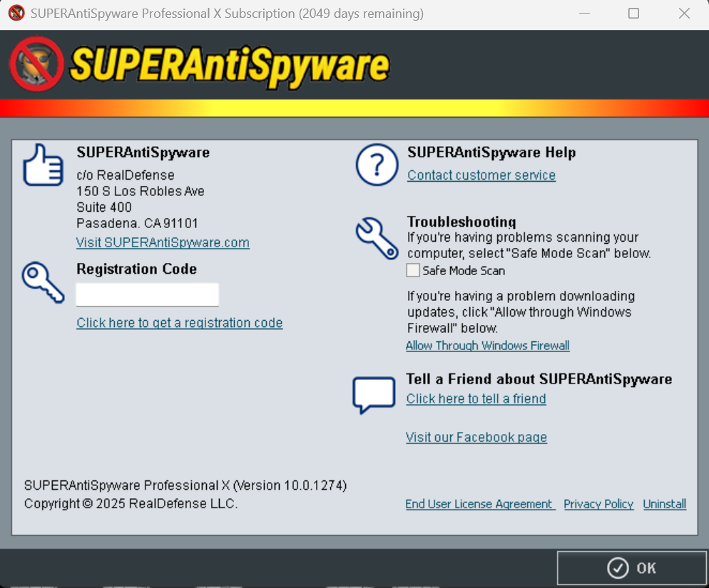Click the Tell a Friend about SUPERAntiSpyware heading
This screenshot has width=709, height=588.
coord(539,378)
